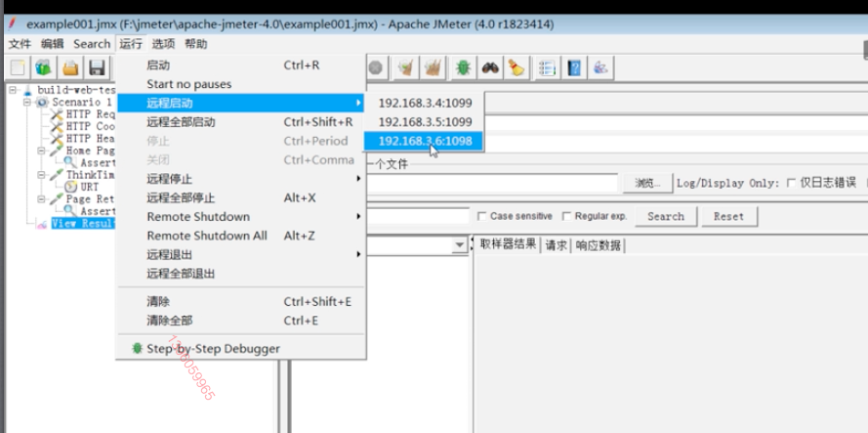Open the 远程退出 submenu
Viewport: 868px width, 433px height.
241,255
